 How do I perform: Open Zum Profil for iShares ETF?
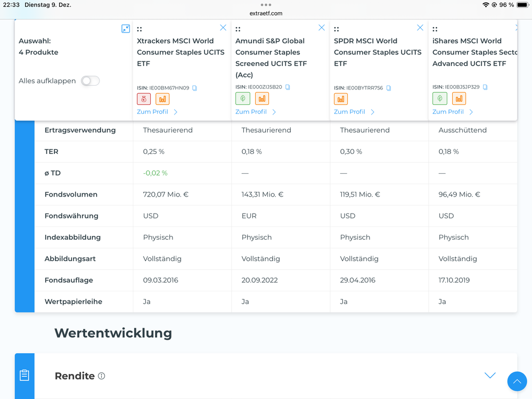(x=453, y=112)
